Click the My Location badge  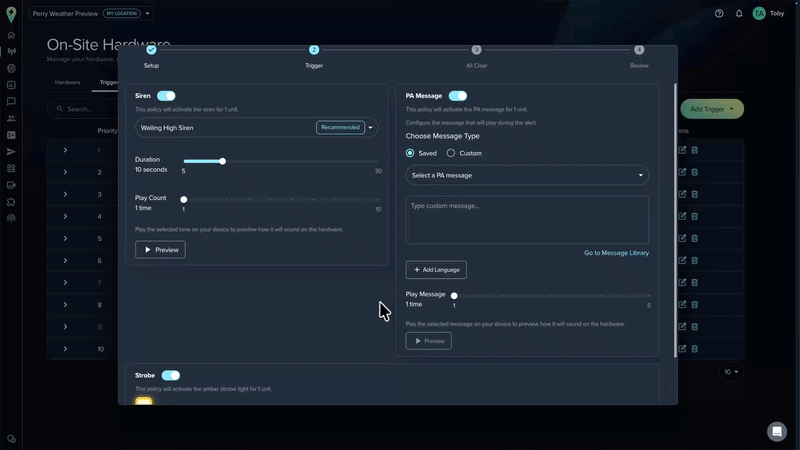pos(122,14)
